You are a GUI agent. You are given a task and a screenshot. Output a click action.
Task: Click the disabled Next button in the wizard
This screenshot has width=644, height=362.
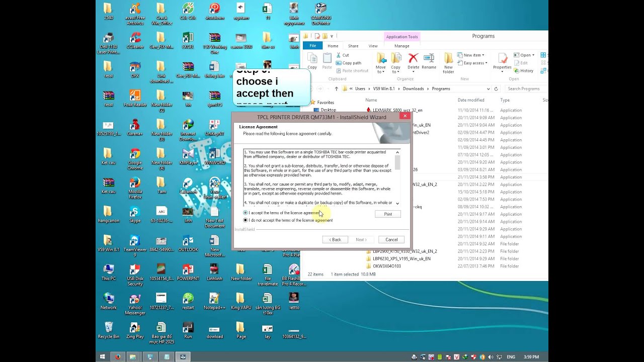pos(361,240)
